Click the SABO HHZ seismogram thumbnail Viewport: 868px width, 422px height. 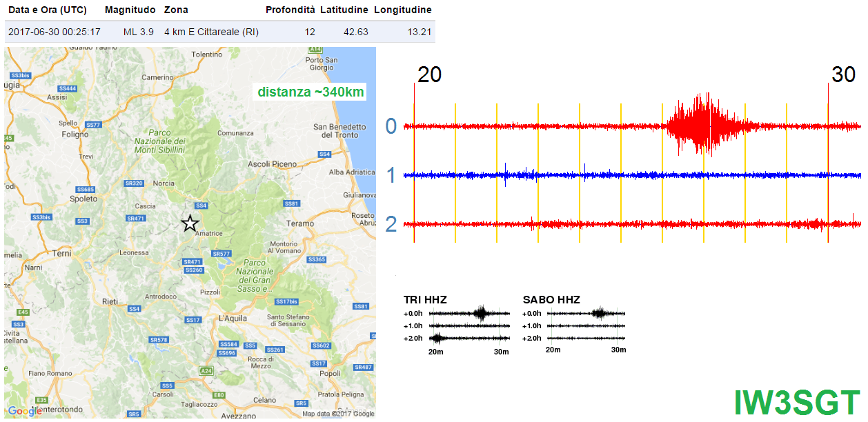coord(586,325)
